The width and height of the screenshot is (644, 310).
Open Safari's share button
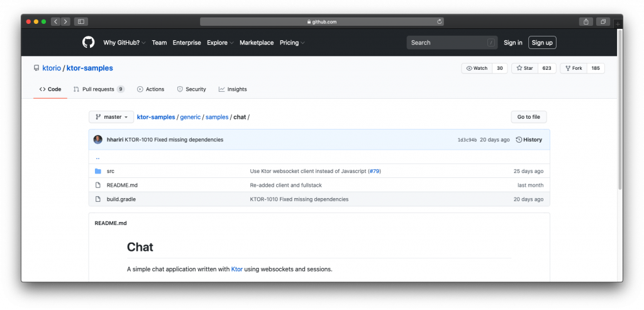pyautogui.click(x=586, y=22)
